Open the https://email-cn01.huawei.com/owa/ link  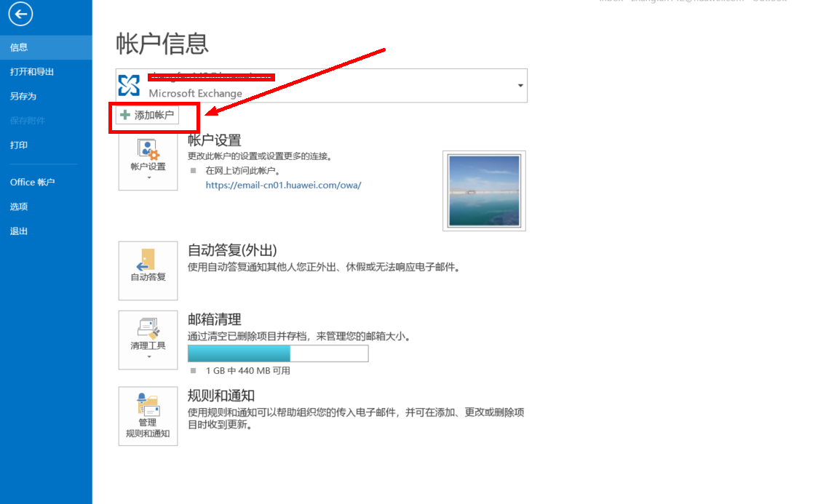point(283,185)
